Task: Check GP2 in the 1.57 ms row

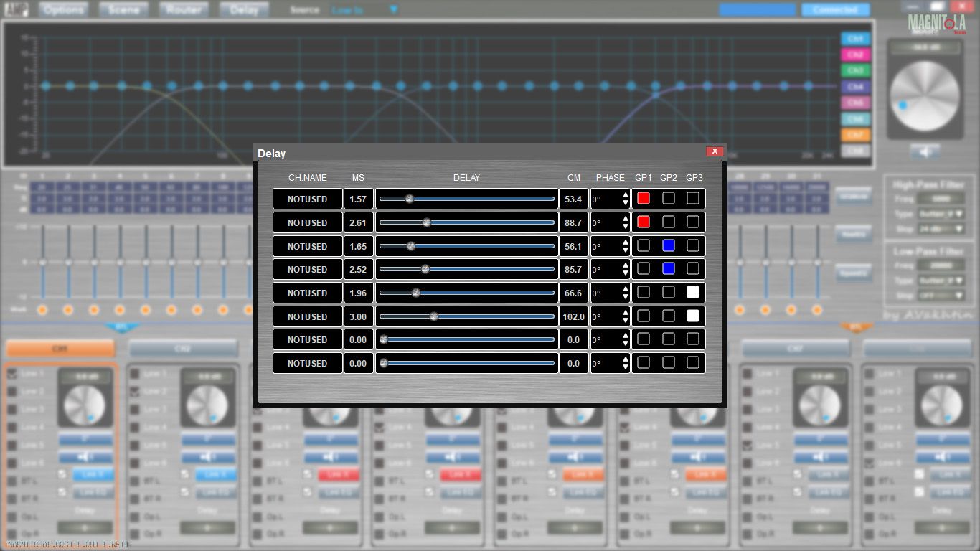Action: (669, 198)
